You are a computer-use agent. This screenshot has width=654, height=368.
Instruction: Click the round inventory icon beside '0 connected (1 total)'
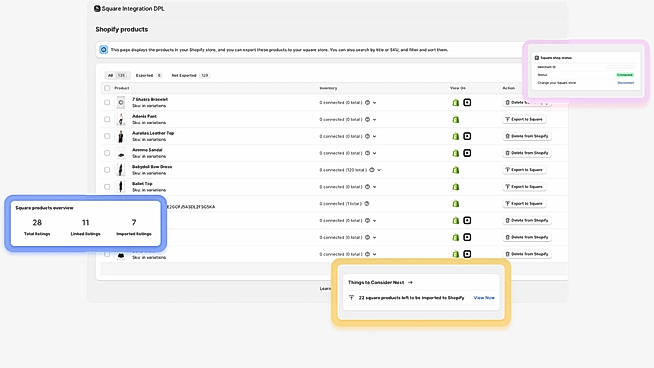(367, 204)
